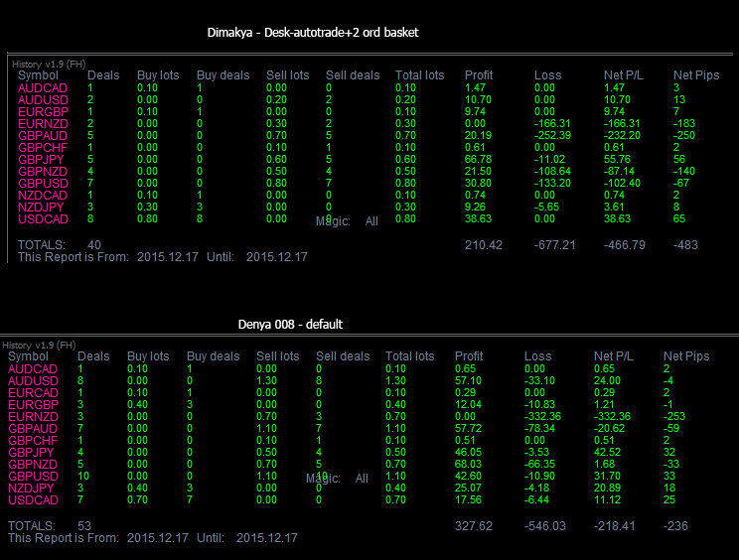Click GBPJPY profit value 66.78
739x560 pixels.
[x=478, y=160]
